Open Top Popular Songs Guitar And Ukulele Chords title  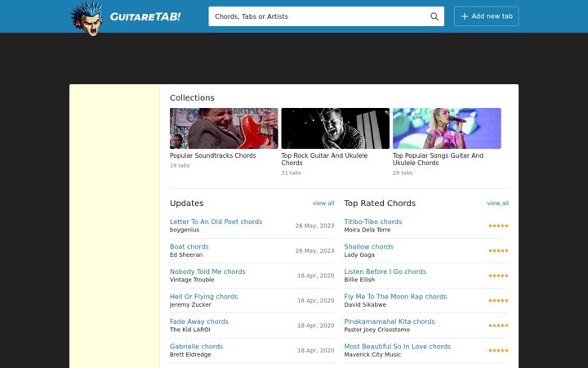(x=438, y=159)
